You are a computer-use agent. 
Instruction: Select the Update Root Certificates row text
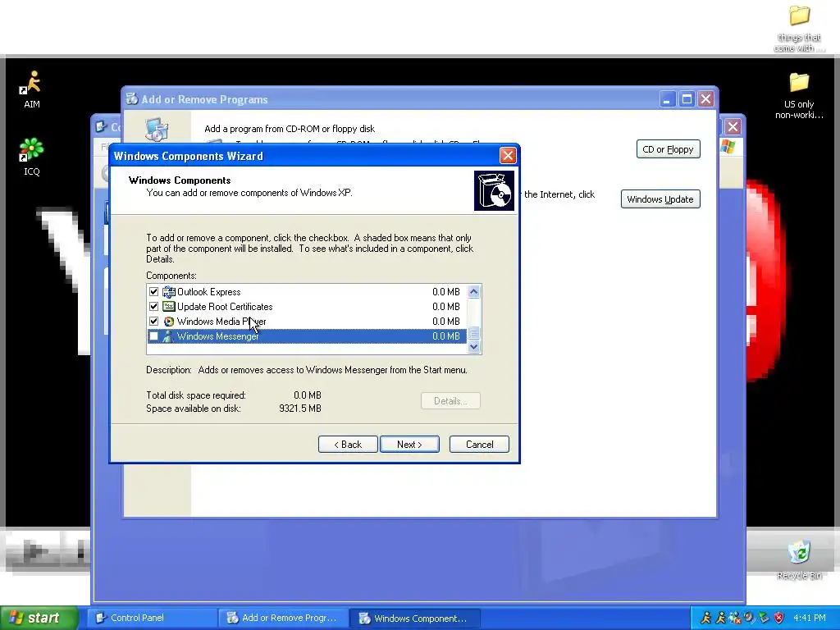tap(225, 307)
